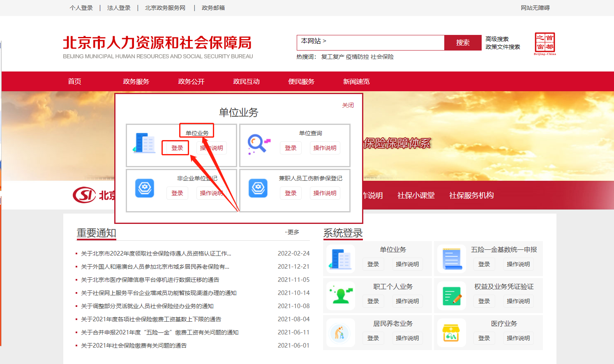The image size is (614, 364).
Task: Click the 非企业单位登记 blue gear icon
Action: [x=145, y=188]
